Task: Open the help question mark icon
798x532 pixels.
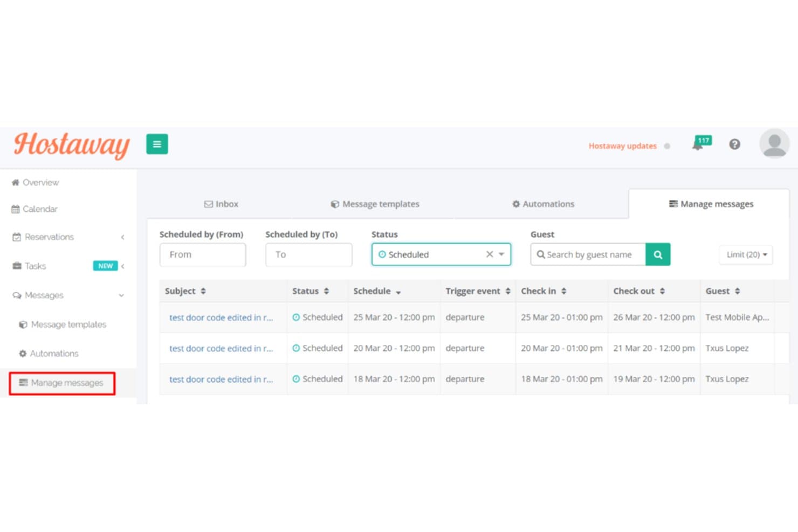Action: coord(734,144)
